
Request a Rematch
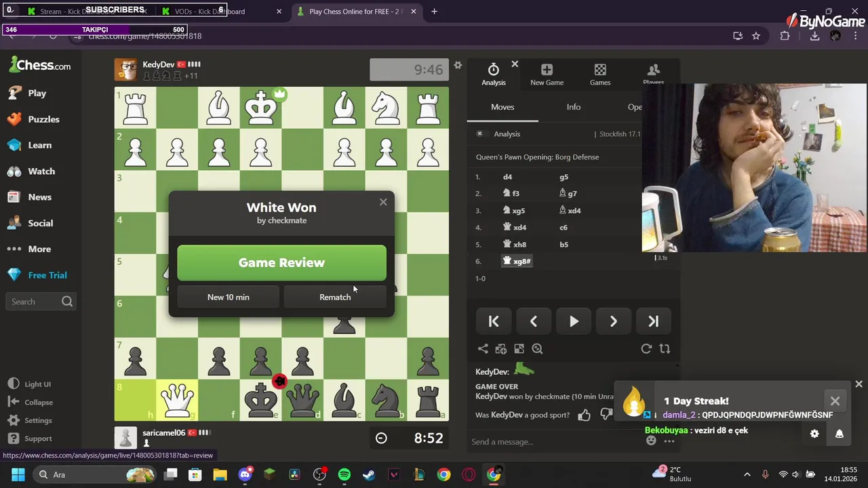tap(335, 297)
